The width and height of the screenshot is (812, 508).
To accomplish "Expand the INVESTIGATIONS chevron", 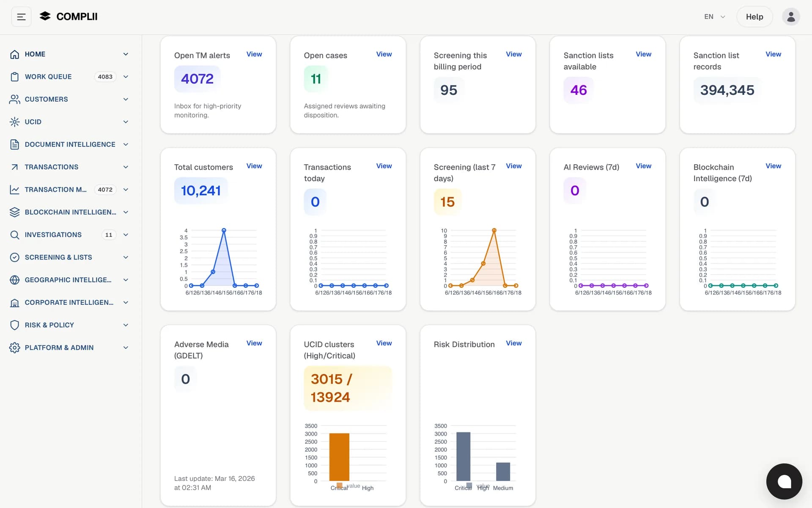I will point(126,235).
